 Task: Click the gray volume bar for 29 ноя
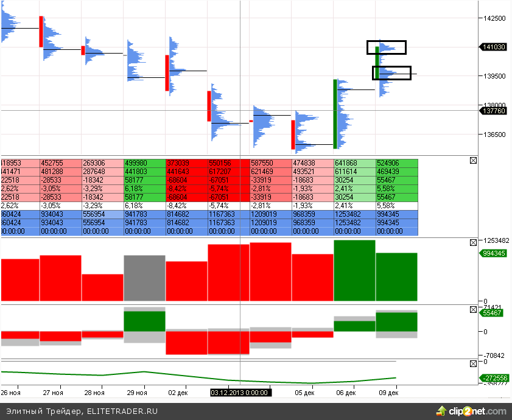click(x=145, y=278)
